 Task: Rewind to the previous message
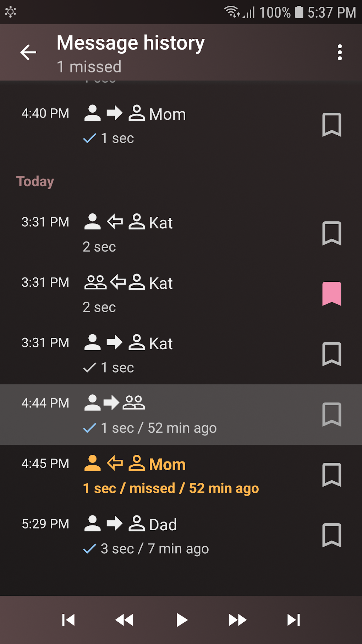coord(124,620)
